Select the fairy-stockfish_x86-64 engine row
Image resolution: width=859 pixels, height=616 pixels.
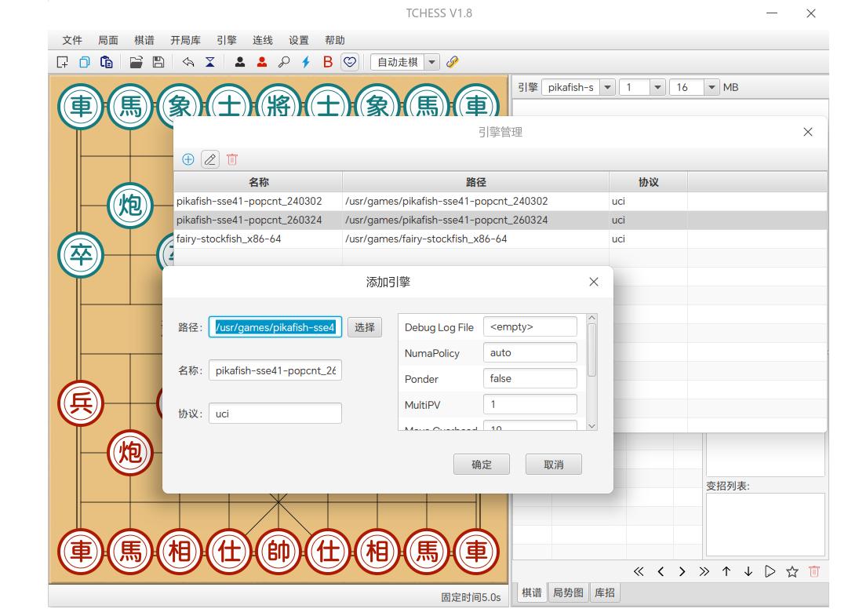[x=500, y=239]
